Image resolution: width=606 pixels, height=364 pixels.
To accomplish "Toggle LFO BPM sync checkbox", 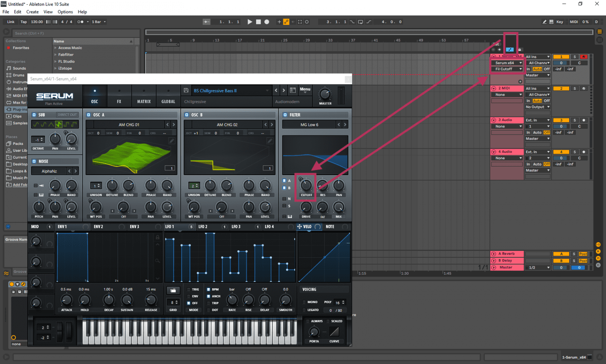I will tap(208, 289).
